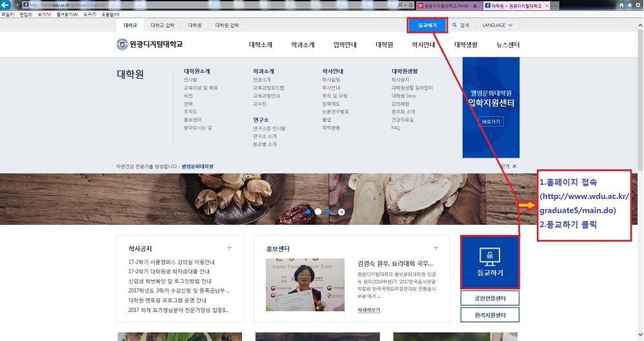Open 학과소개 in main navigation

click(x=303, y=45)
